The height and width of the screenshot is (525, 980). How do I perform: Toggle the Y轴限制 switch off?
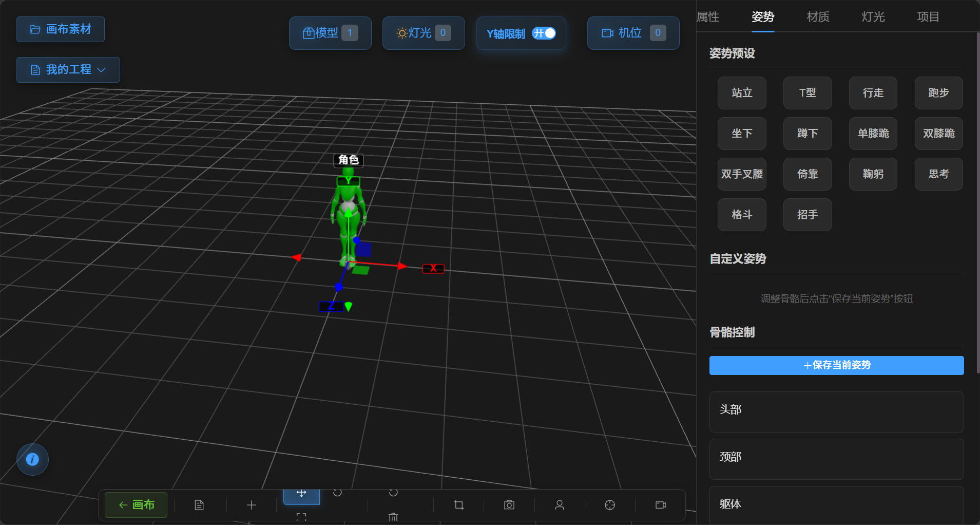tap(544, 33)
